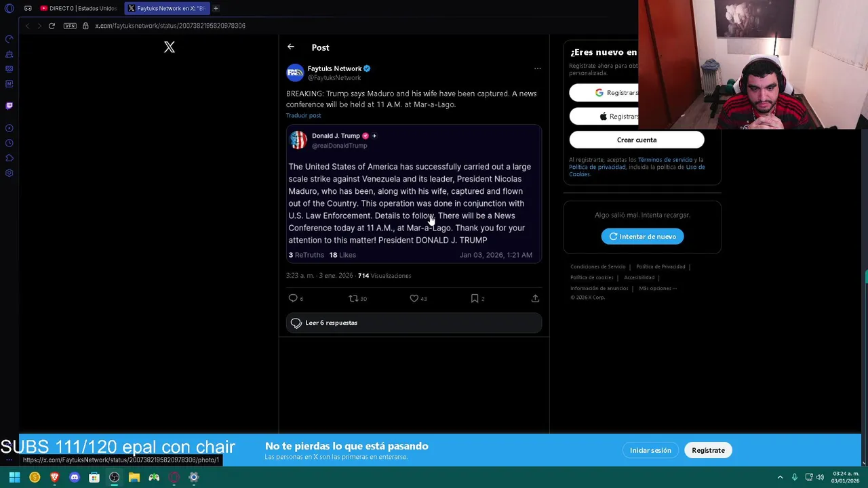The width and height of the screenshot is (868, 488).
Task: Register with Google button
Action: 604,93
